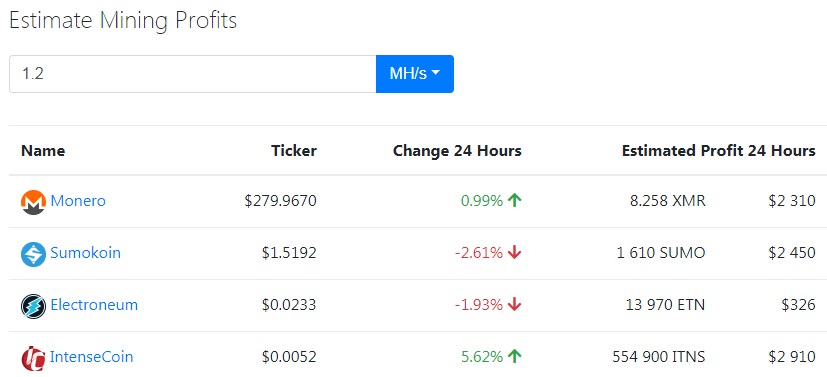Viewport: 827px width, 377px height.
Task: Click the Sumokoin coin logo icon
Action: pyautogui.click(x=33, y=254)
